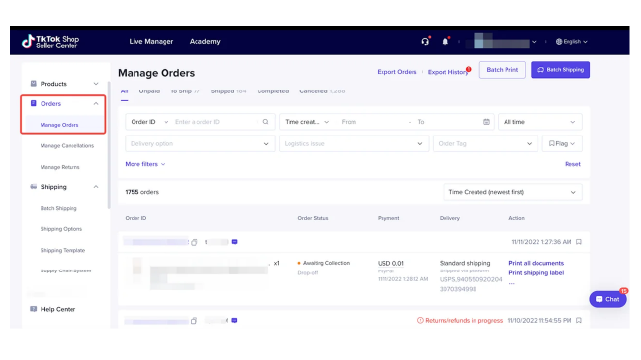641x360 pixels.
Task: Click the Shipping truck sidebar icon
Action: pyautogui.click(x=34, y=187)
